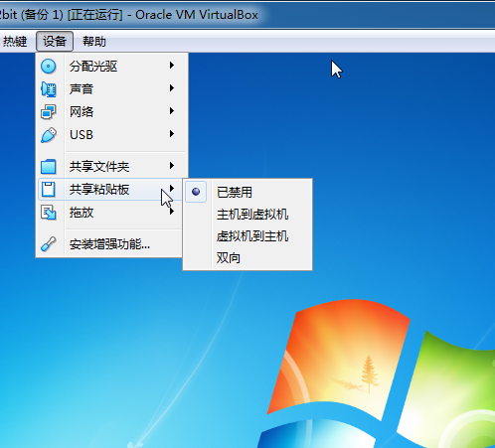Click the drag and drop icon
495x448 pixels.
click(x=49, y=213)
